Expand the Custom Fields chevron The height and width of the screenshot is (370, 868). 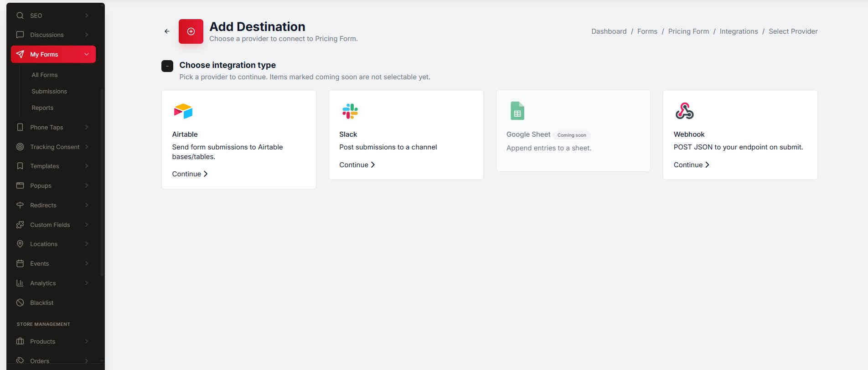(x=87, y=225)
